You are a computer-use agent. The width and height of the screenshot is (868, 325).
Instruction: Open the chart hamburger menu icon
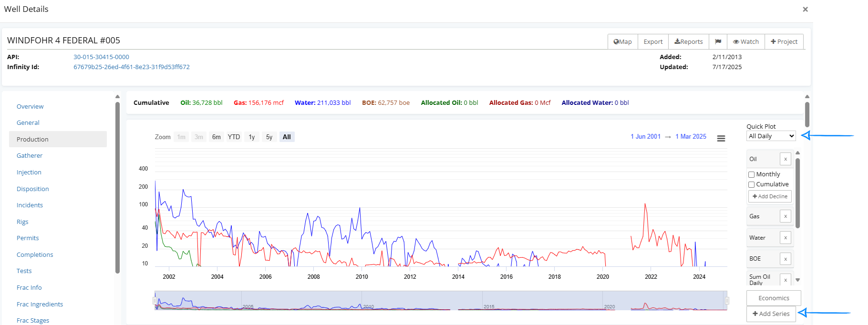pos(721,138)
